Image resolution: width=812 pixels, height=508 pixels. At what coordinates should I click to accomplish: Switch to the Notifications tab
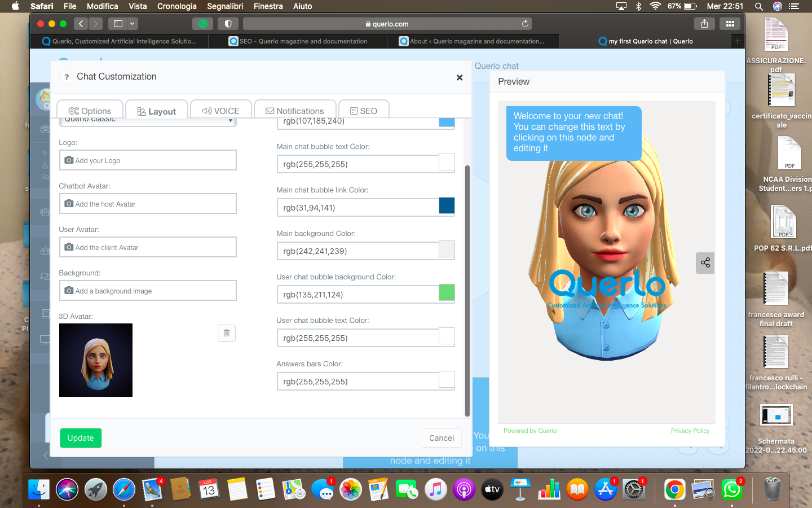pos(295,110)
